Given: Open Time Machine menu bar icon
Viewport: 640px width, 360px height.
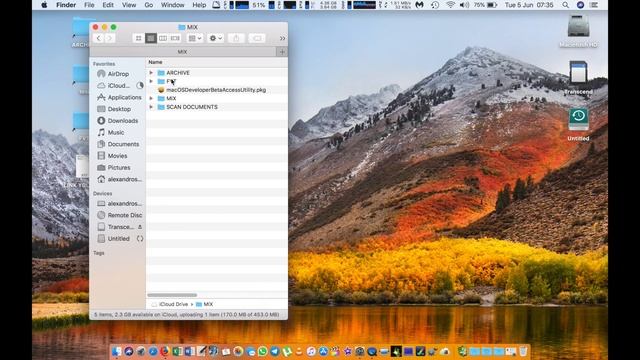Looking at the screenshot, I should (x=435, y=5).
